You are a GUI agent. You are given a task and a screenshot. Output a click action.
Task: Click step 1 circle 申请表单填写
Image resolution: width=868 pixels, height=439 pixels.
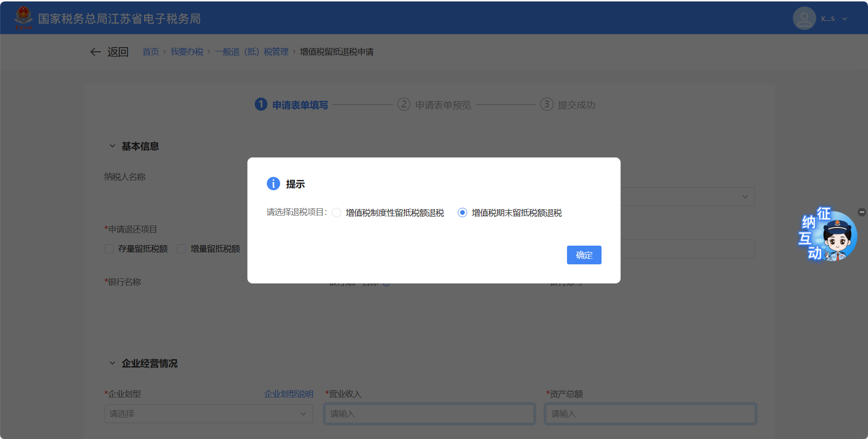tap(261, 105)
